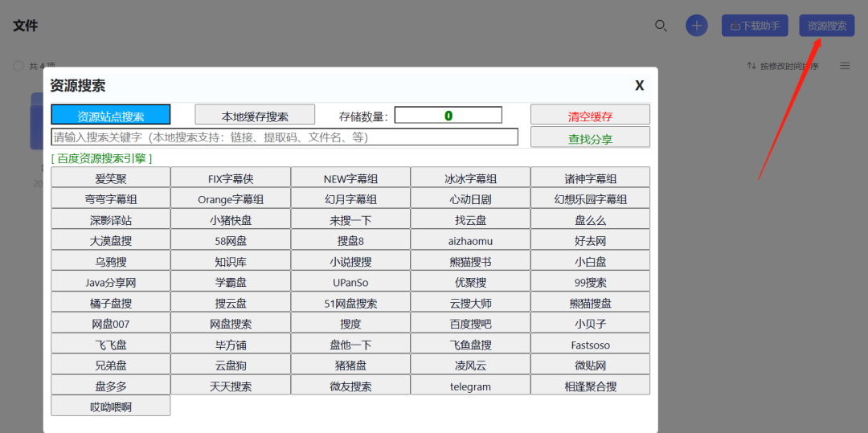
Task: Click the 哎呦喂啊 button
Action: 111,406
